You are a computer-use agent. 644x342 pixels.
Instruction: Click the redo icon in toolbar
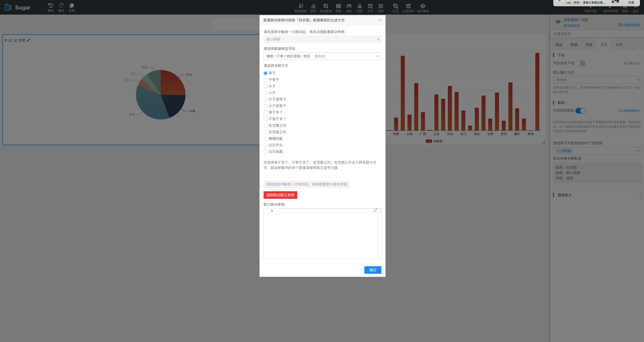tap(61, 6)
